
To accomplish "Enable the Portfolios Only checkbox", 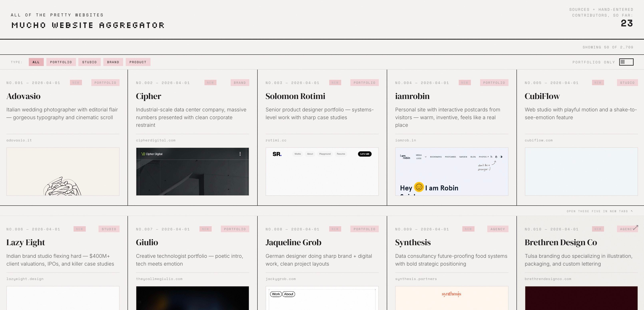I will (x=626, y=62).
